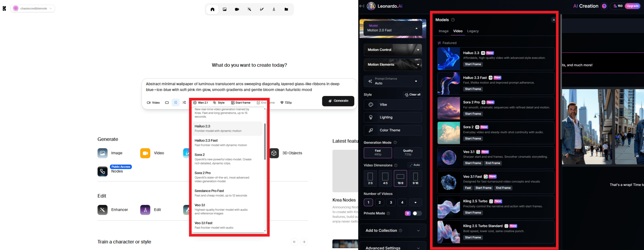
Task: Expand the Motion Control dropdown
Action: [393, 50]
